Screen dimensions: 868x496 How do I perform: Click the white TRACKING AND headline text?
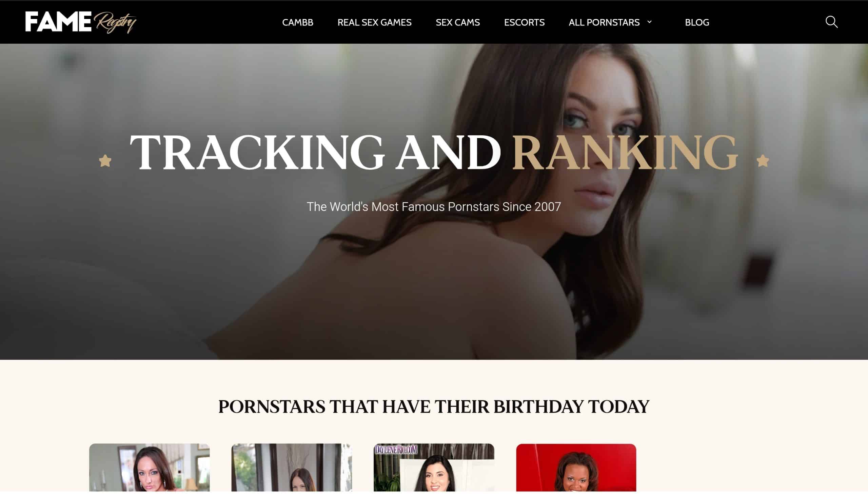[x=315, y=152]
